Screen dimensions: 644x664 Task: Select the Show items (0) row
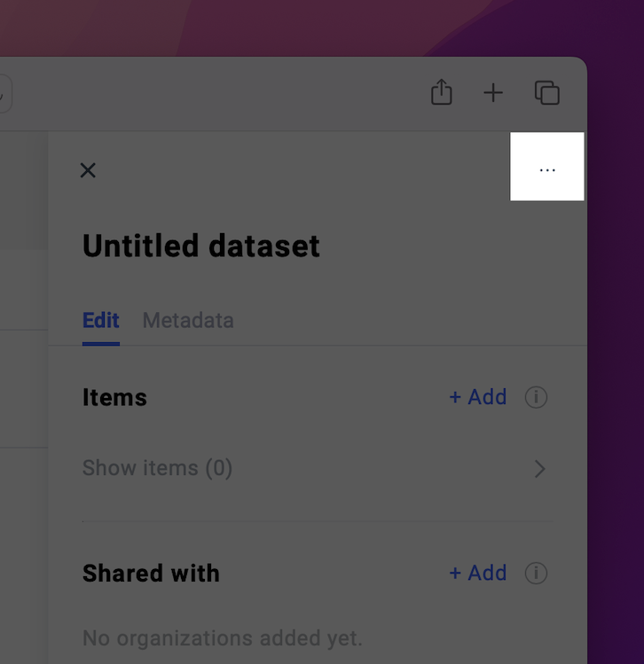[316, 468]
